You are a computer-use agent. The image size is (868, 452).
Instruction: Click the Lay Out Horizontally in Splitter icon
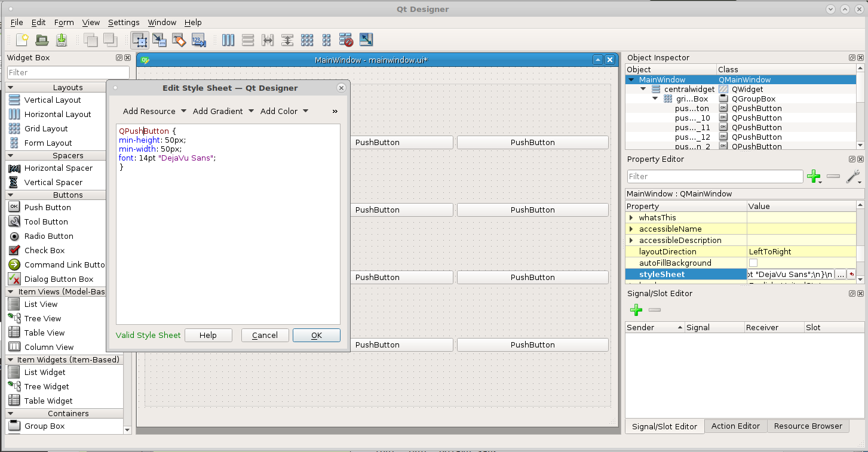[268, 40]
